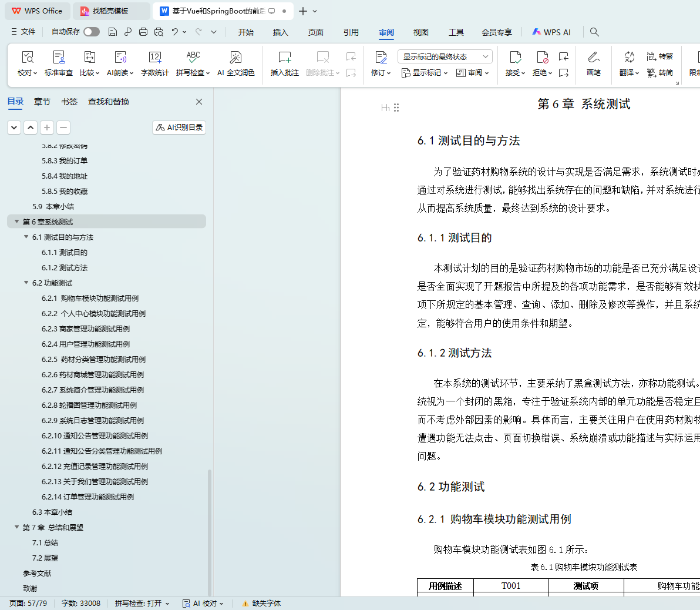Screen dimensions: 700x610
Task: Click the expand-all down chevron button
Action: tap(14, 128)
